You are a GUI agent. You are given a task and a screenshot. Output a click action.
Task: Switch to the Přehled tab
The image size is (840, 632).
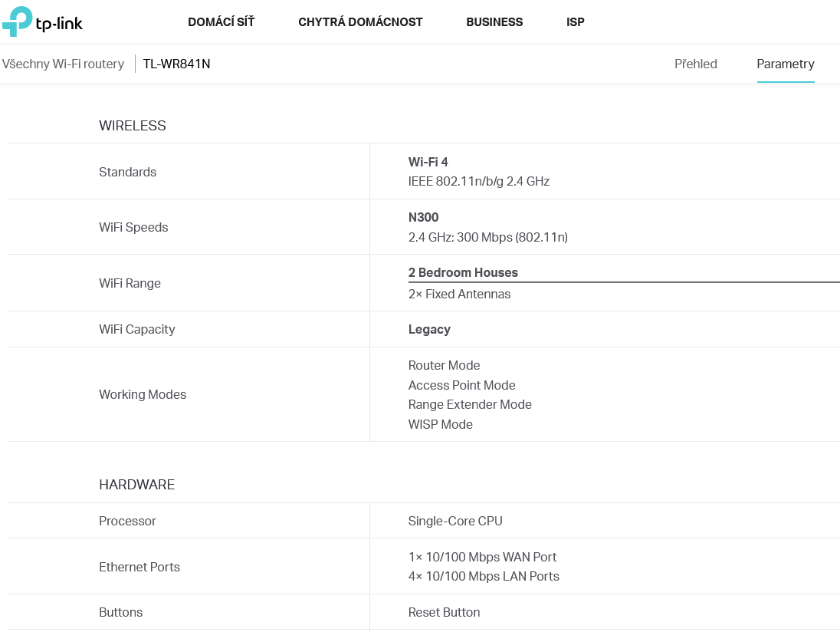click(x=695, y=64)
